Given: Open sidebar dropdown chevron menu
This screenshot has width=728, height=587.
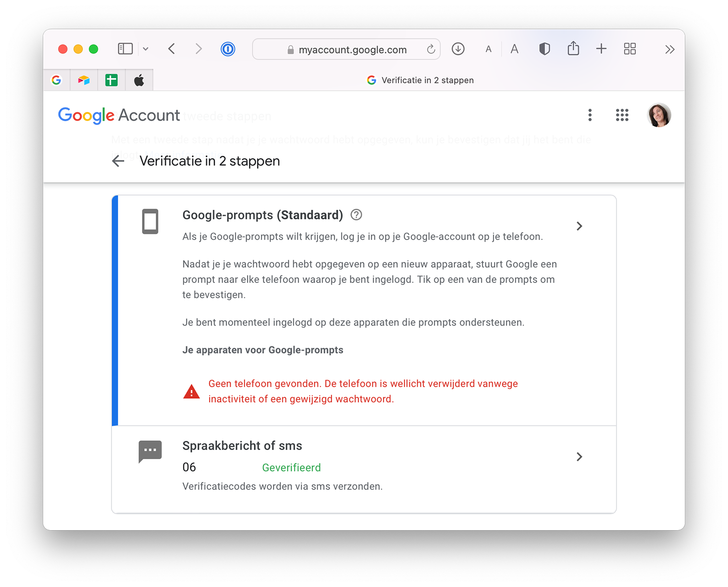Looking at the screenshot, I should pyautogui.click(x=146, y=49).
